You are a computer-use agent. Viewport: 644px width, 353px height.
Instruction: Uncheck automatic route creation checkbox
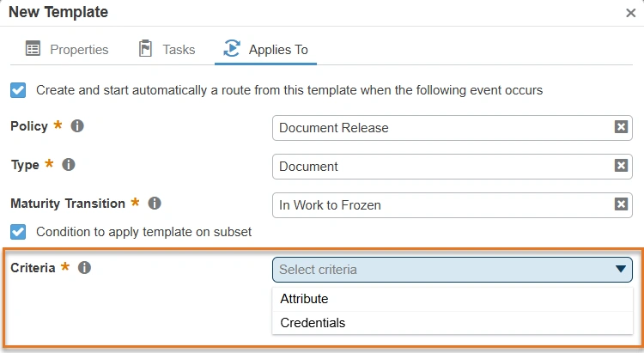click(17, 89)
